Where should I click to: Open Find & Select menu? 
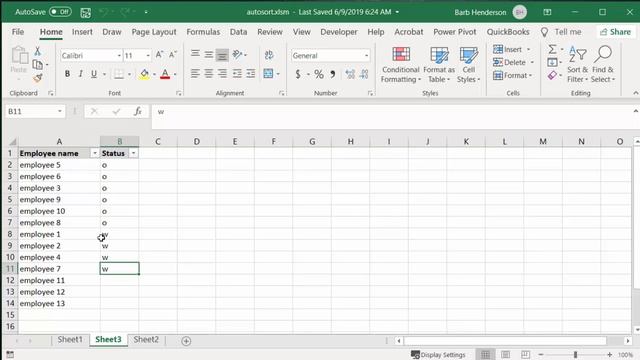click(603, 65)
